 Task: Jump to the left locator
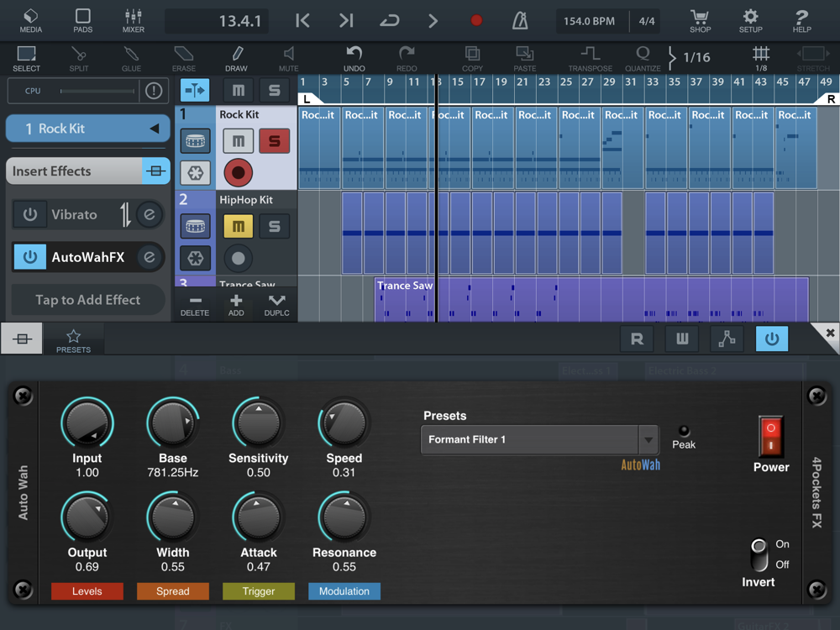point(302,21)
